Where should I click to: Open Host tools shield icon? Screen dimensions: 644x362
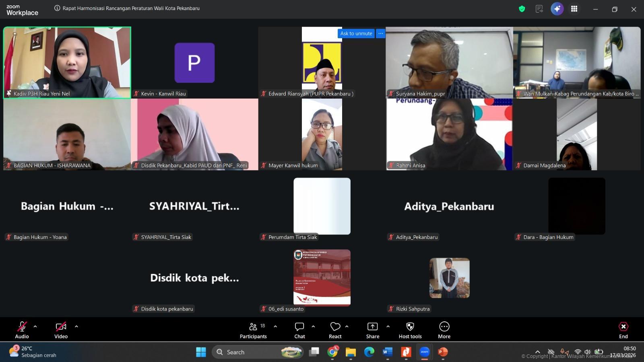410,330
